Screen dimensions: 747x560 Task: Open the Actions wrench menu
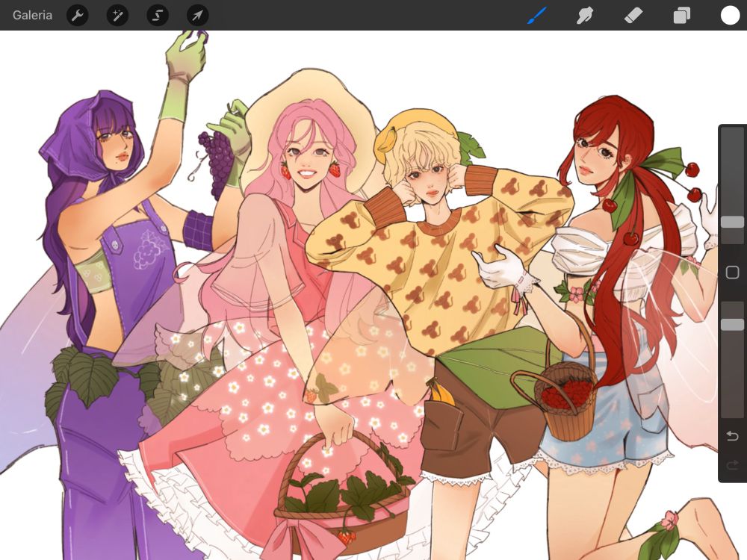click(x=77, y=16)
